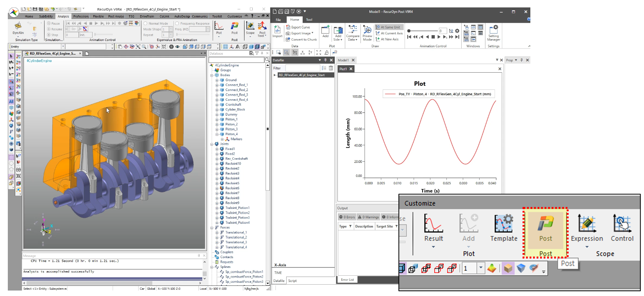Select Normal Mode radio button
This screenshot has height=296, width=644.
[145, 23]
